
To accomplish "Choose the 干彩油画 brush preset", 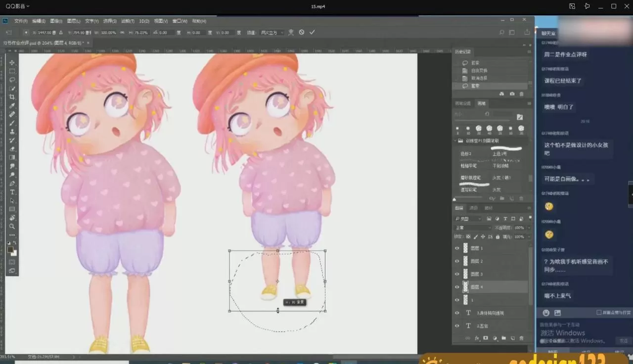I will point(500,166).
